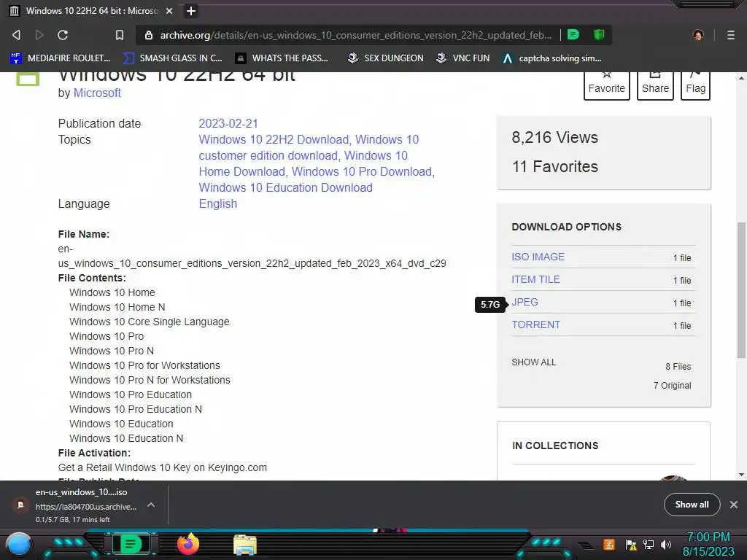Open the browser hamburger menu

[731, 35]
